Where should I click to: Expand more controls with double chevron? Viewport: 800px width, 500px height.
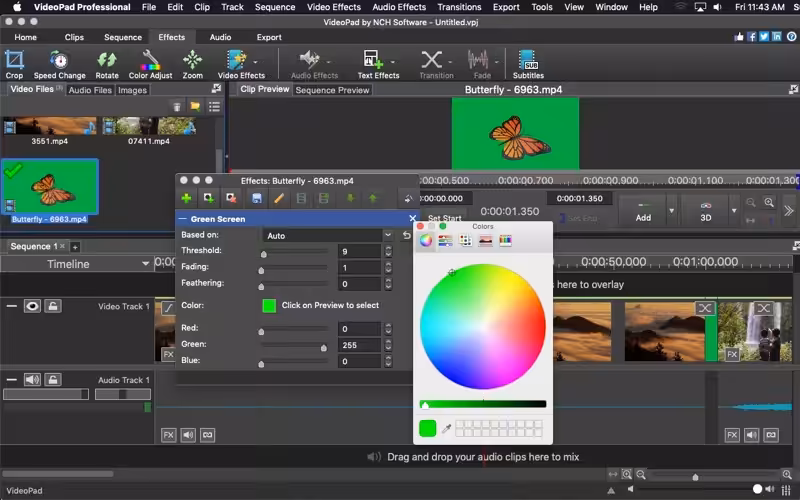(789, 211)
